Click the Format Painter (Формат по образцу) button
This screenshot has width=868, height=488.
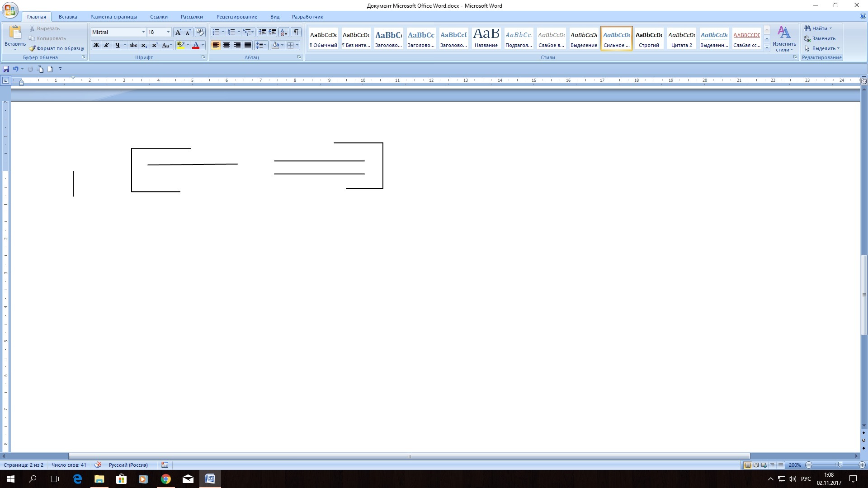pos(57,48)
